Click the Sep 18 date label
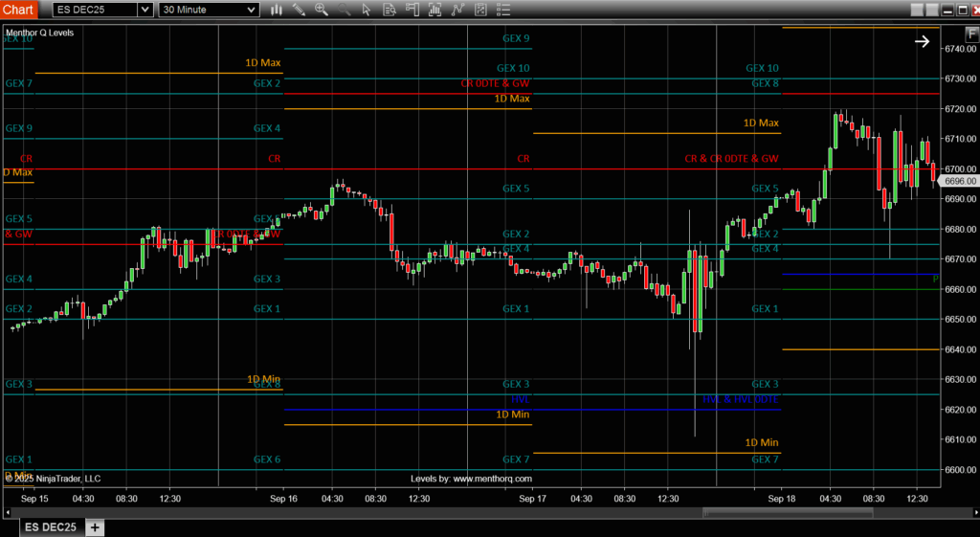Viewport: 980px width, 537px height. coord(782,499)
